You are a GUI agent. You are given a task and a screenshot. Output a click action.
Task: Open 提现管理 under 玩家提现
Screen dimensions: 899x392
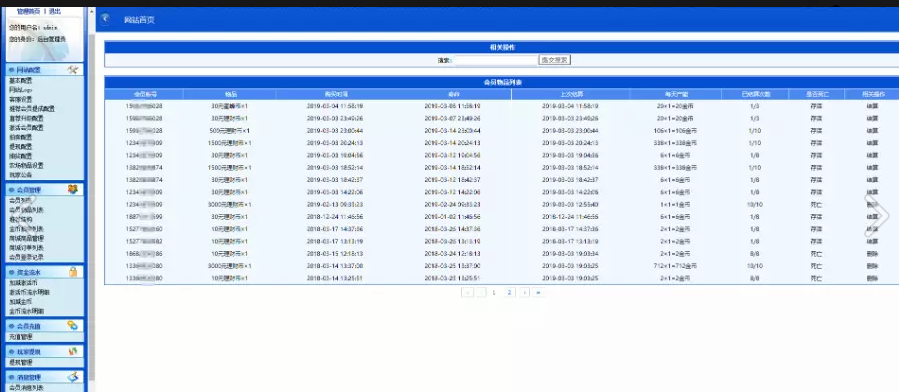(21, 362)
